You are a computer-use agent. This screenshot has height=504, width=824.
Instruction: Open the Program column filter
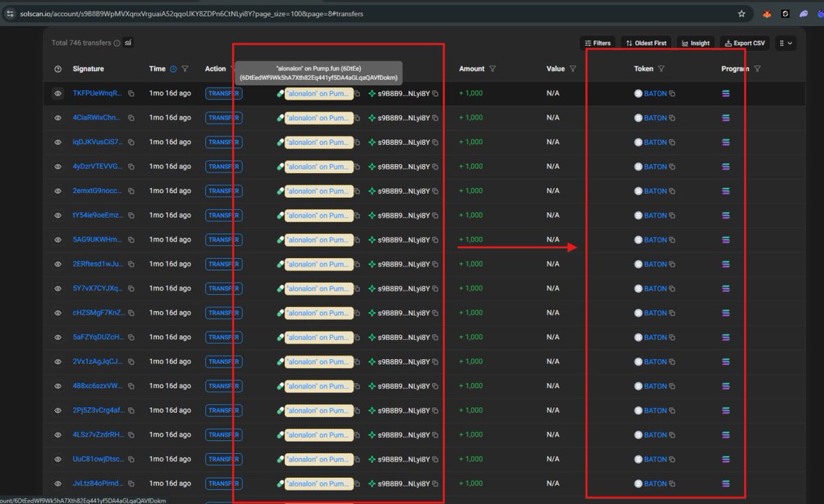coord(757,69)
